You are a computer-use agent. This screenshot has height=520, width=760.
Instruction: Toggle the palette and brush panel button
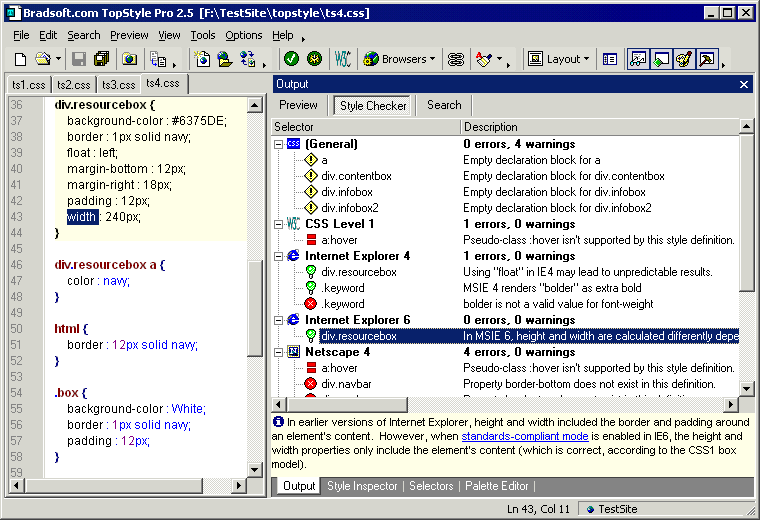684,59
